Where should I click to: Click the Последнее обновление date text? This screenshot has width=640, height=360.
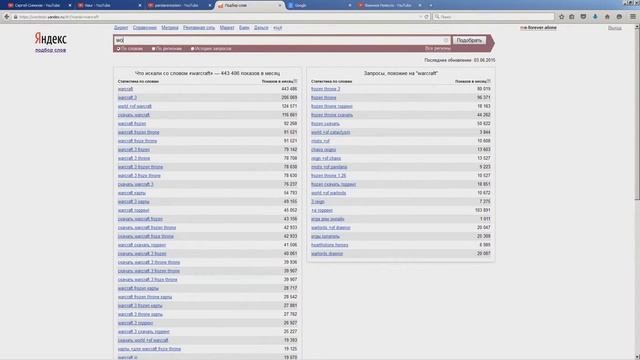(460, 60)
